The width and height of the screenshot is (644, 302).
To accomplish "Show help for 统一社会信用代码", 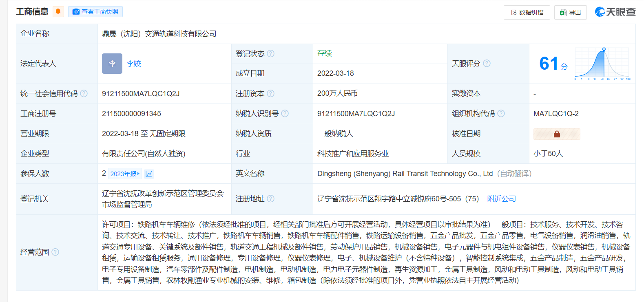I will click(84, 94).
